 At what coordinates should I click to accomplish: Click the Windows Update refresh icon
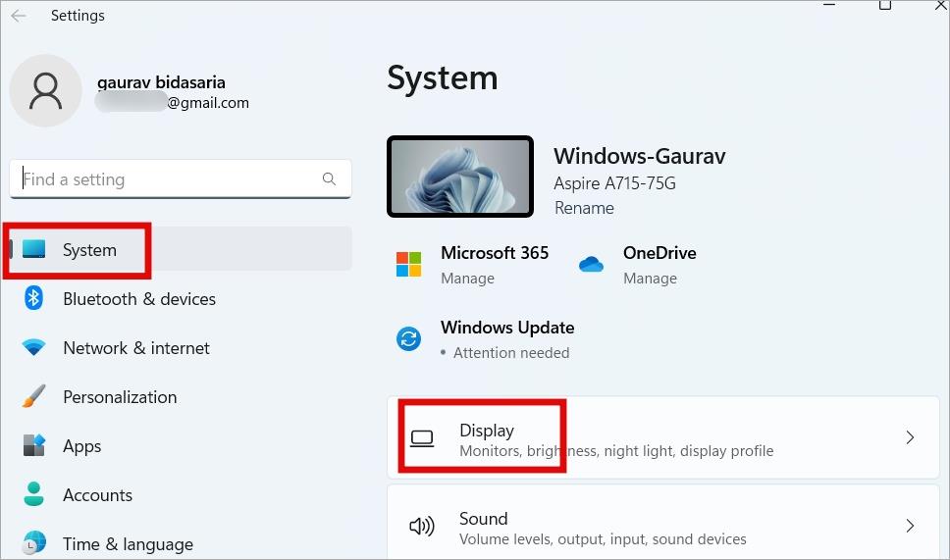[x=409, y=338]
